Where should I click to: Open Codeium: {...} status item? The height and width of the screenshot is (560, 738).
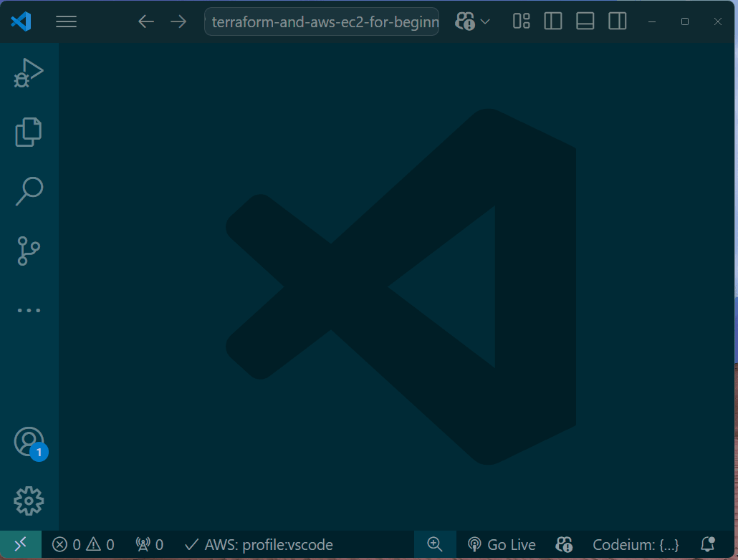click(x=636, y=545)
